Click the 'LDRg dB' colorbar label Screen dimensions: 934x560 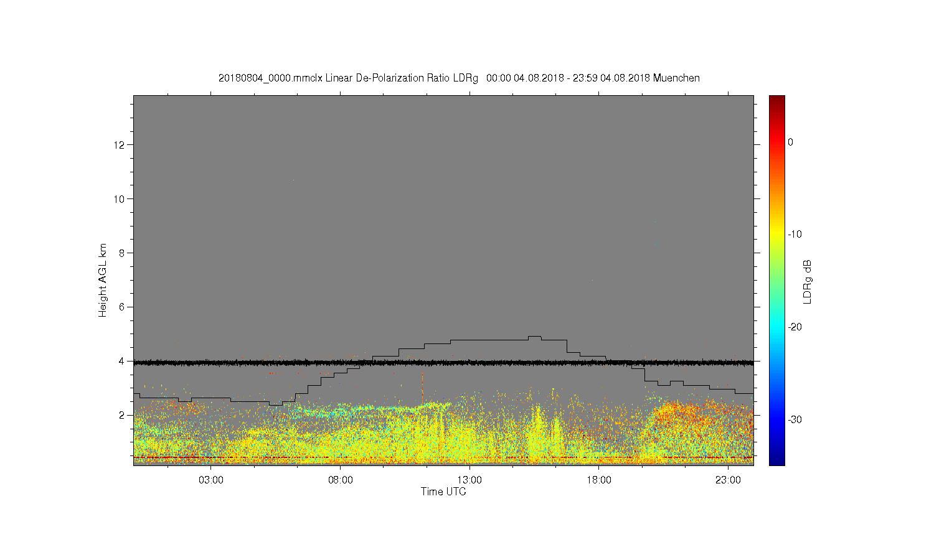coord(808,281)
